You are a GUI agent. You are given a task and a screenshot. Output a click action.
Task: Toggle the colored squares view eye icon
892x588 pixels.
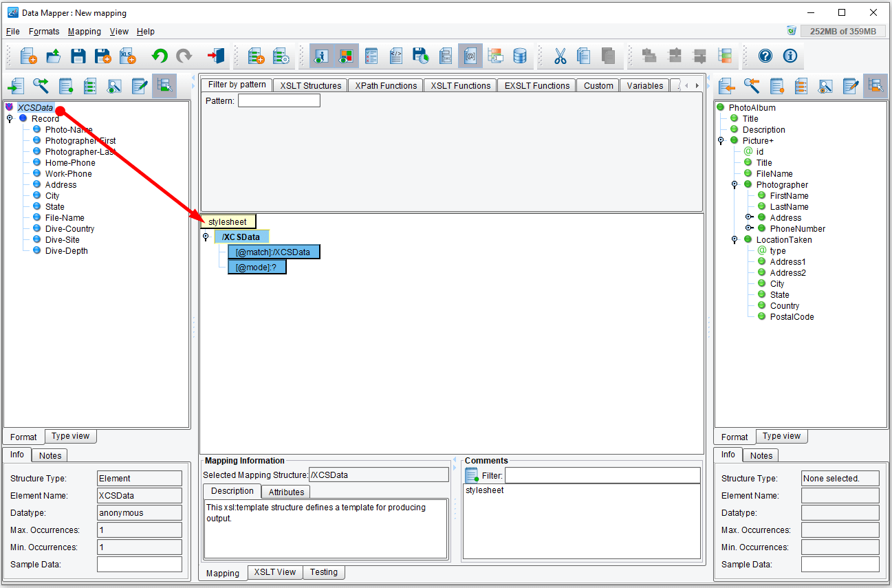(346, 56)
